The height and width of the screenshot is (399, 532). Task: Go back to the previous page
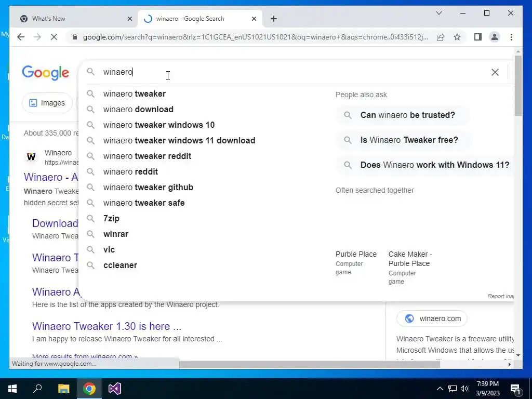[x=21, y=37]
